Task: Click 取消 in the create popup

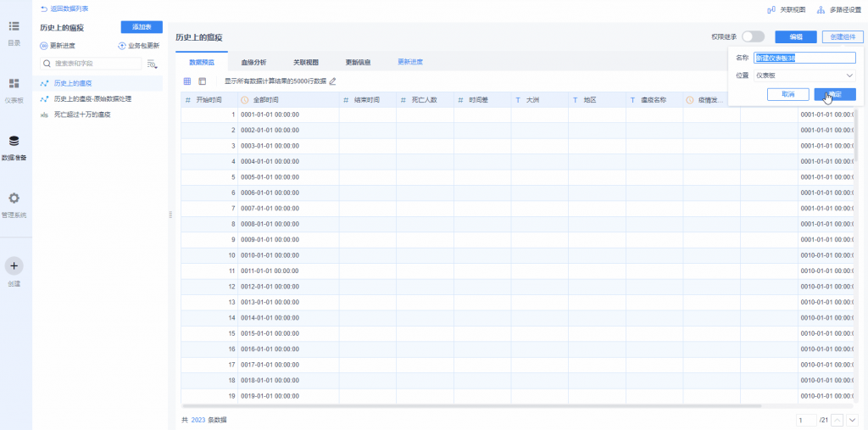Action: click(x=788, y=94)
